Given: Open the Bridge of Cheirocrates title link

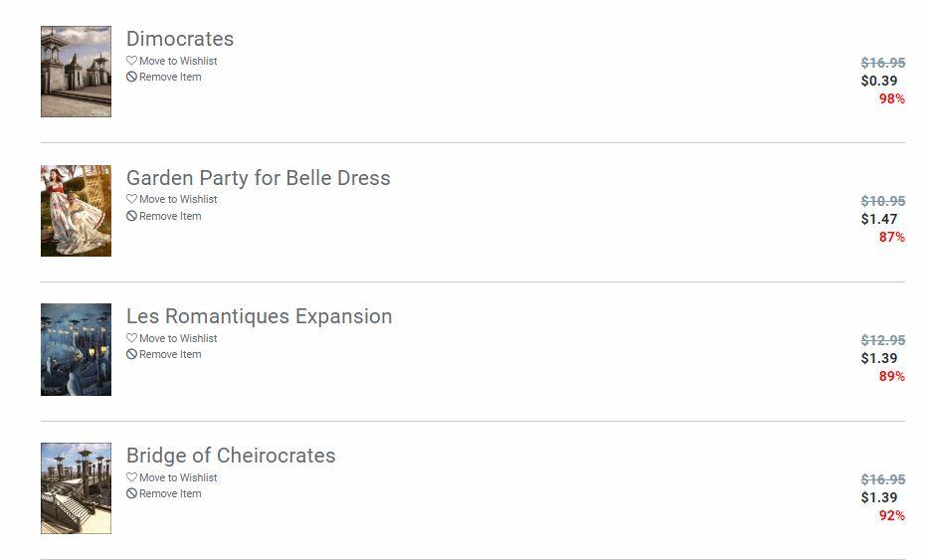Looking at the screenshot, I should pyautogui.click(x=231, y=456).
